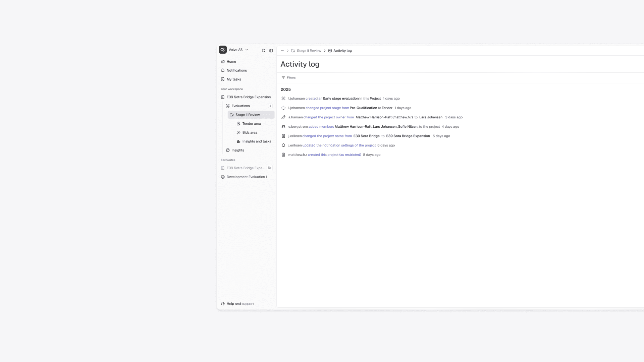Open Development Evaluation 1 favourite
Viewport: 644px width, 362px height.
coord(247,177)
